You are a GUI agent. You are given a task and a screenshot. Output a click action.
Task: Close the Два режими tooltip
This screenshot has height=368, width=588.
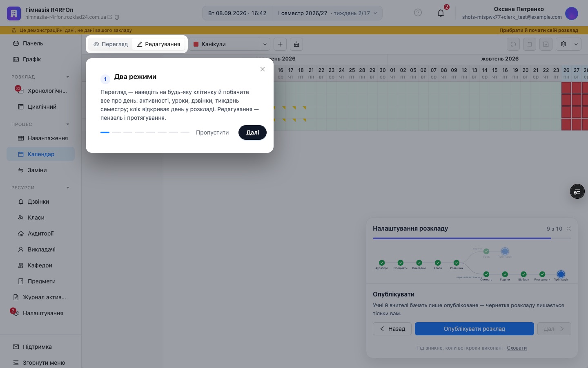tap(263, 69)
